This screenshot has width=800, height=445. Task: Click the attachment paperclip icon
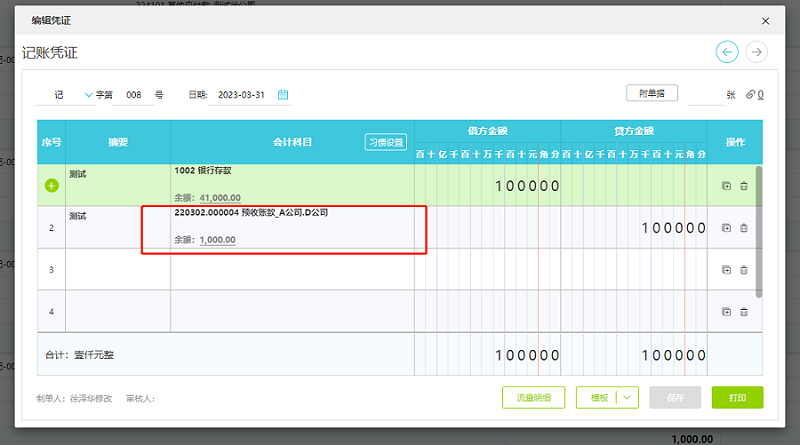point(750,94)
